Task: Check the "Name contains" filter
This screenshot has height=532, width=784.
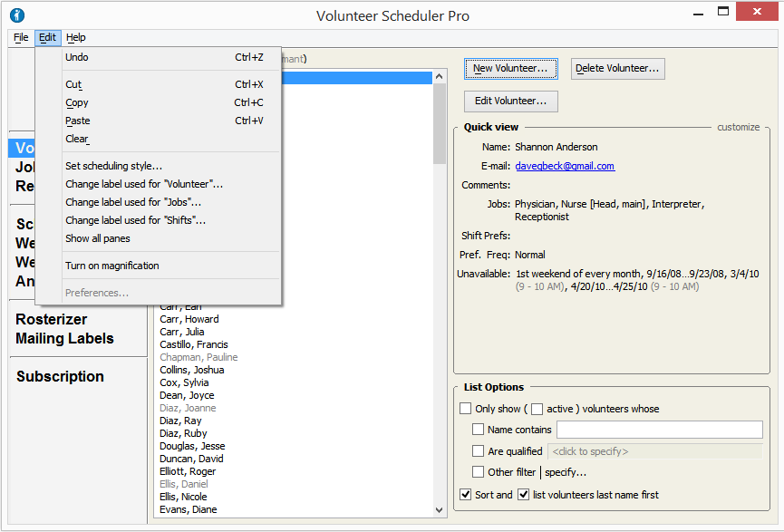Action: [x=479, y=429]
